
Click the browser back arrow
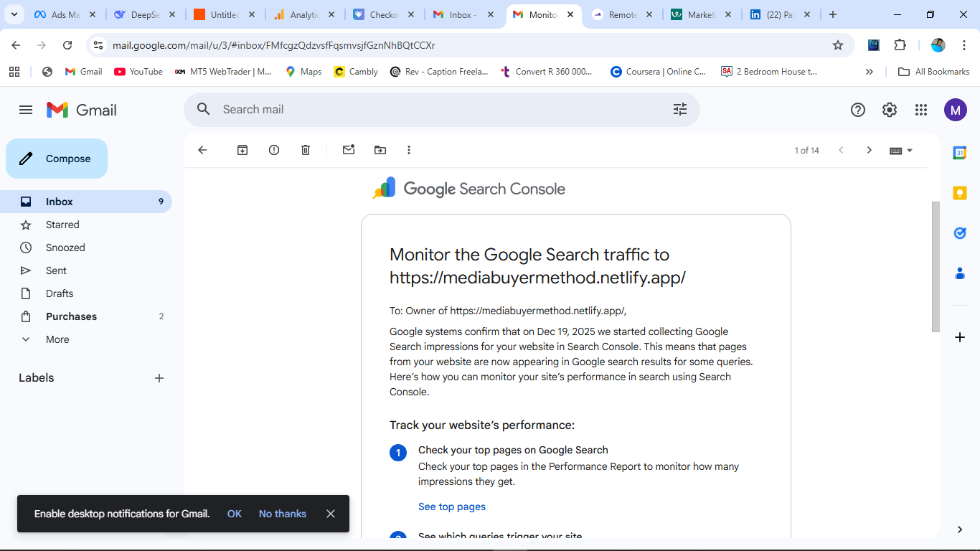tap(16, 45)
